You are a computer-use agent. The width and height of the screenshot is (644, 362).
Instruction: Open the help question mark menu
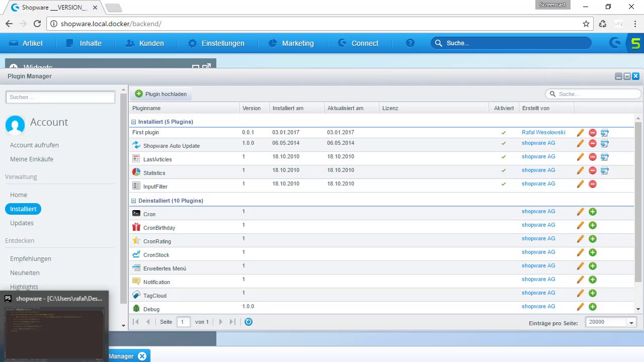click(410, 43)
